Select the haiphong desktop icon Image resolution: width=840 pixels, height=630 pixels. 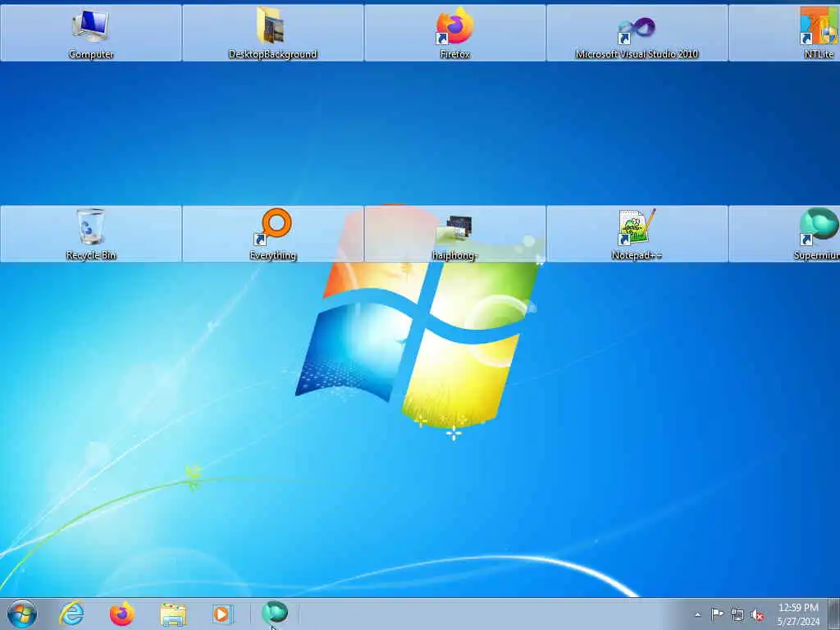pyautogui.click(x=454, y=234)
